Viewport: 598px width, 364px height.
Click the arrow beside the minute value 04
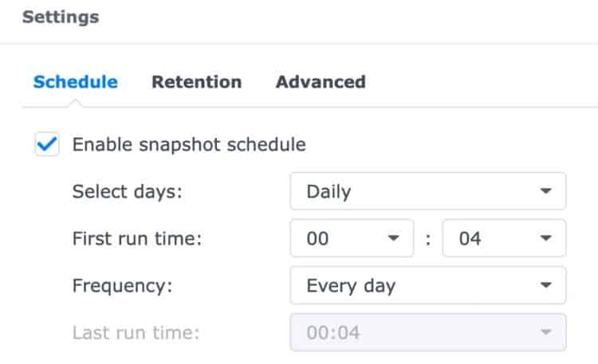coord(546,238)
